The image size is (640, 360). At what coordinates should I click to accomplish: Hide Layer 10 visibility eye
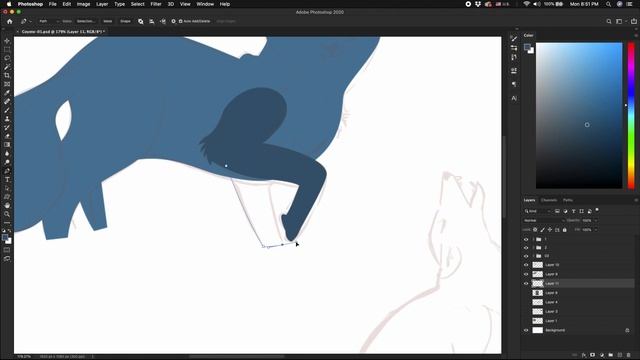(x=526, y=265)
